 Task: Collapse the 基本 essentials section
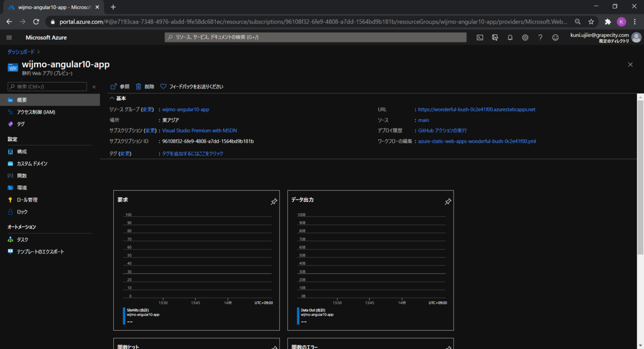coord(118,98)
